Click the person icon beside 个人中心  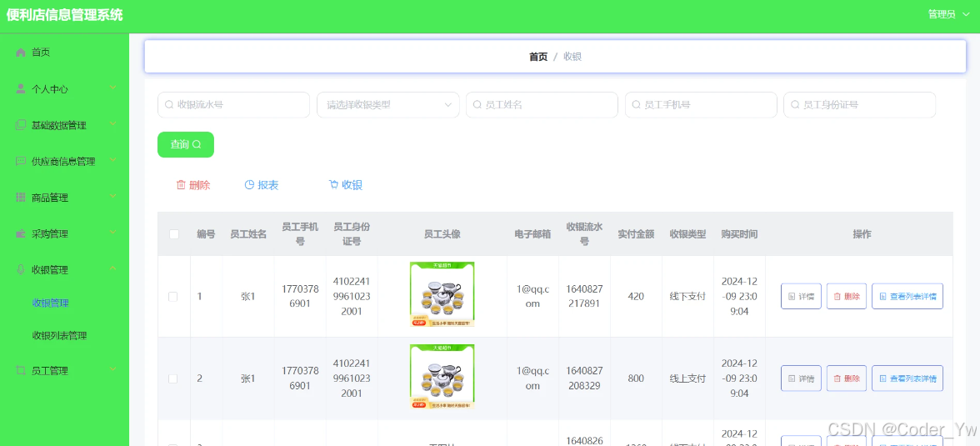21,89
